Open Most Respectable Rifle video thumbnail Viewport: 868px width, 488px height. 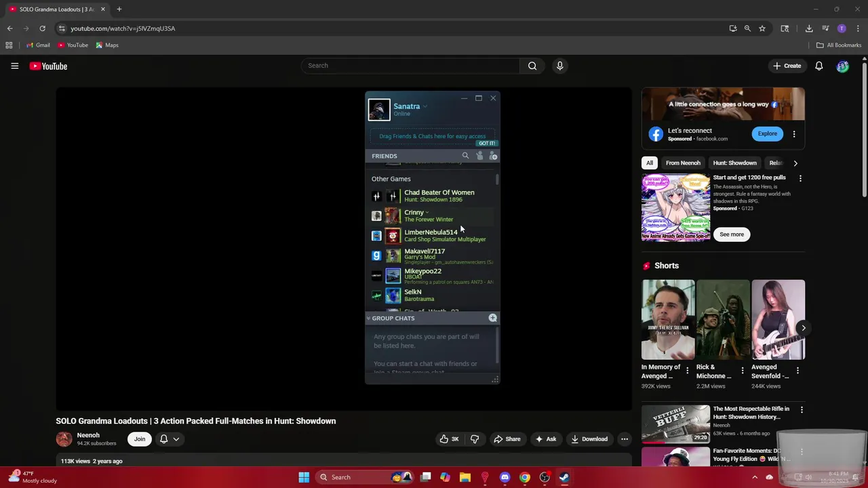pos(675,424)
